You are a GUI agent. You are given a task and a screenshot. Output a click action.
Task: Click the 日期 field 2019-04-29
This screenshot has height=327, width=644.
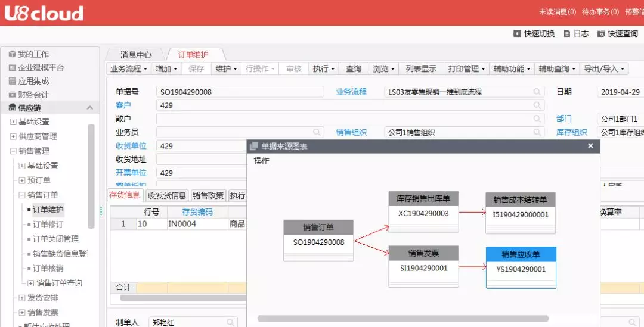click(620, 92)
